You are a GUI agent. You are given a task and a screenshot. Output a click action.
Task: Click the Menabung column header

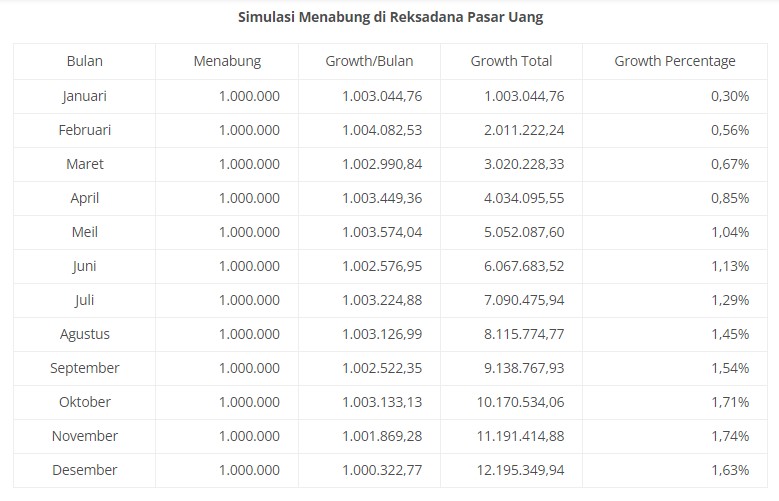[227, 61]
